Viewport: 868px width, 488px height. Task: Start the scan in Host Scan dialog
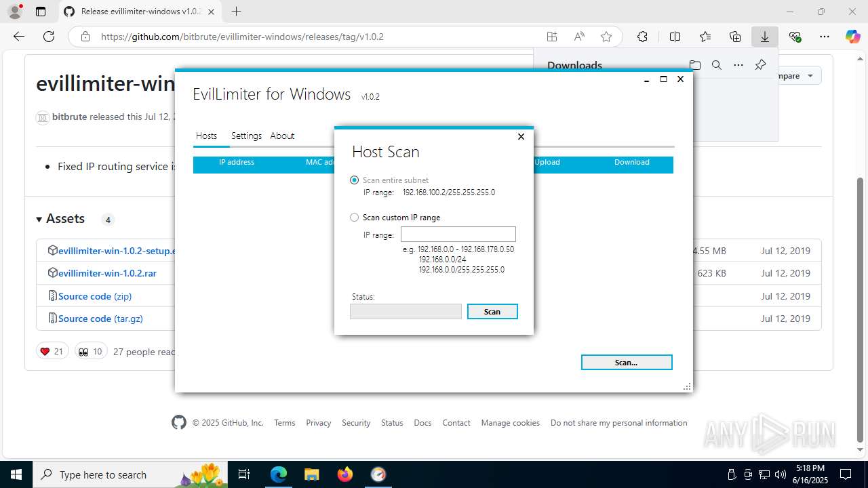(x=492, y=312)
